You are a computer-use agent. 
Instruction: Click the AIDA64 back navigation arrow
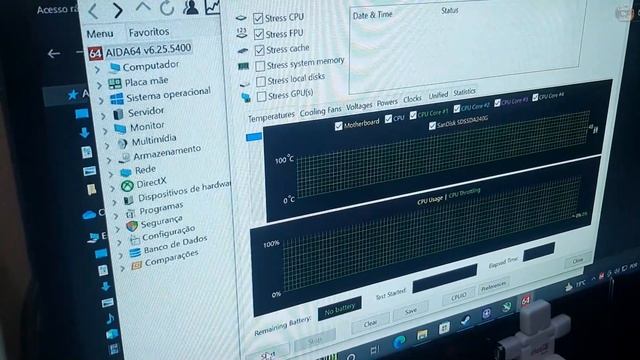[x=93, y=11]
